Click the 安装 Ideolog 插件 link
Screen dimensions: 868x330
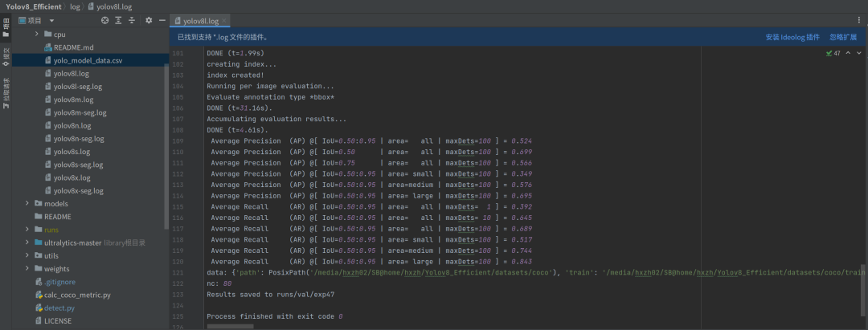(792, 37)
